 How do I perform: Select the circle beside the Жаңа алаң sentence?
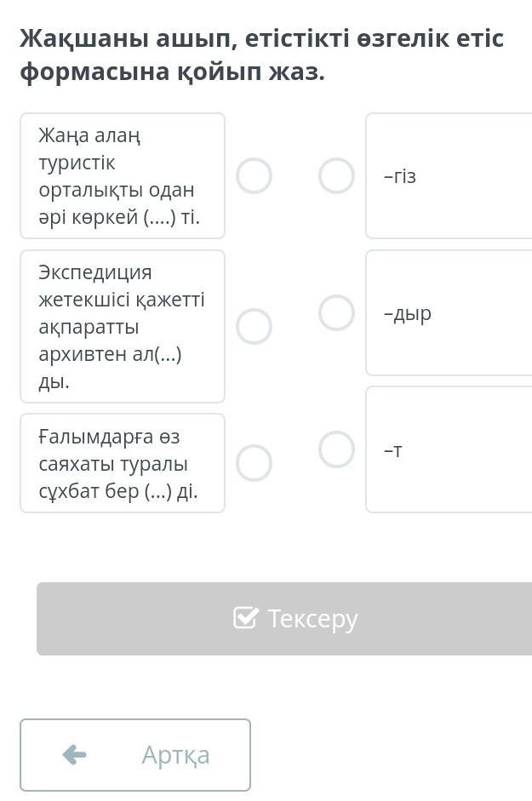coord(254,176)
